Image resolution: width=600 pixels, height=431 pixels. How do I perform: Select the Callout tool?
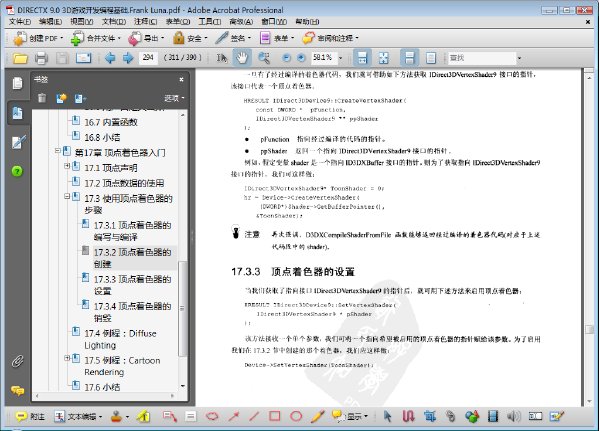coord(169,416)
